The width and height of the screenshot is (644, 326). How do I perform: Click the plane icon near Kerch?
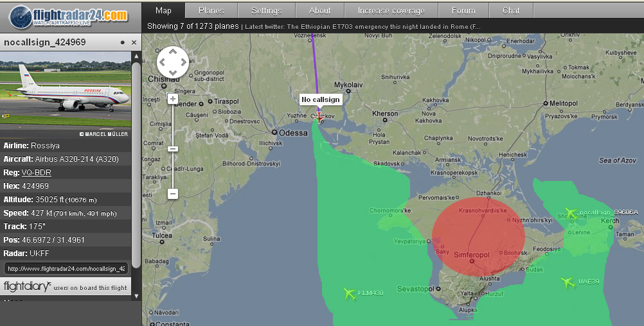click(569, 213)
